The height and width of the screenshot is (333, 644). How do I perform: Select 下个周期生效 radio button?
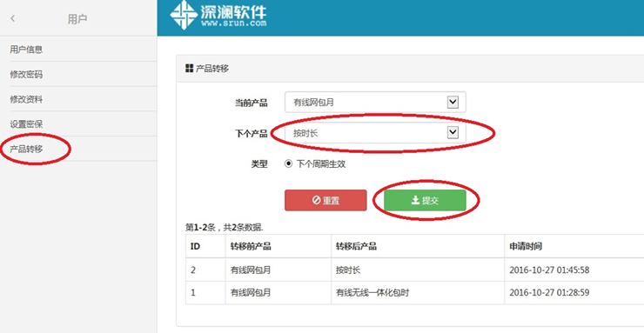pyautogui.click(x=288, y=164)
